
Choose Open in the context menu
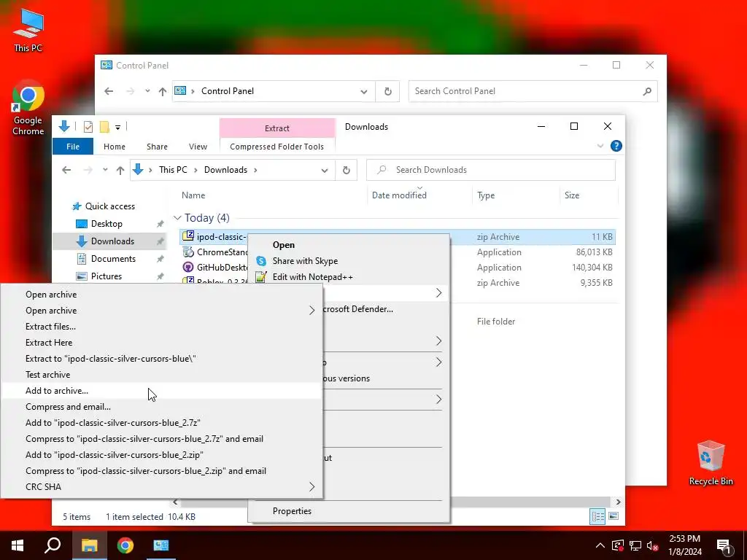tap(284, 245)
